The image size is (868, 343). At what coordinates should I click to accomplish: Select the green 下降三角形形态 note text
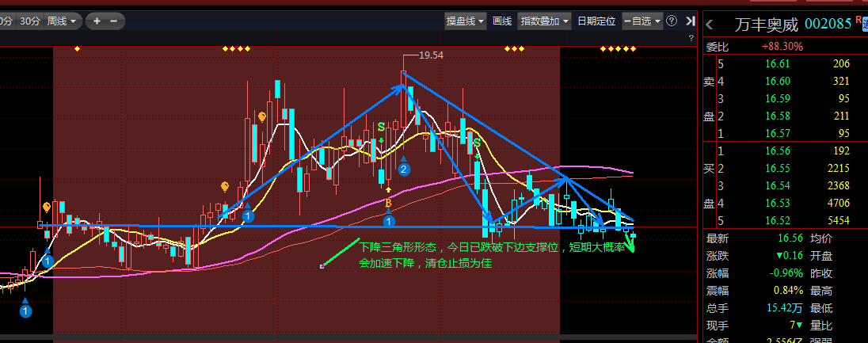[492, 255]
